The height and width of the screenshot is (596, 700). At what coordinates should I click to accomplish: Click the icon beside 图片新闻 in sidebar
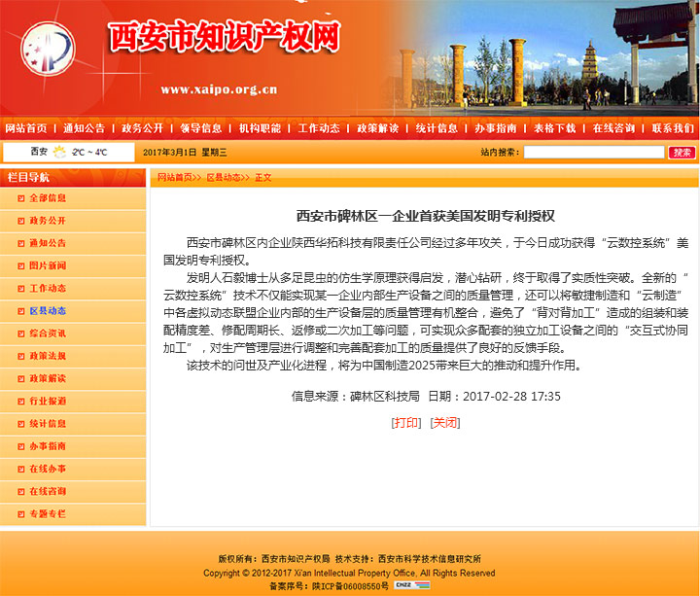pyautogui.click(x=19, y=265)
